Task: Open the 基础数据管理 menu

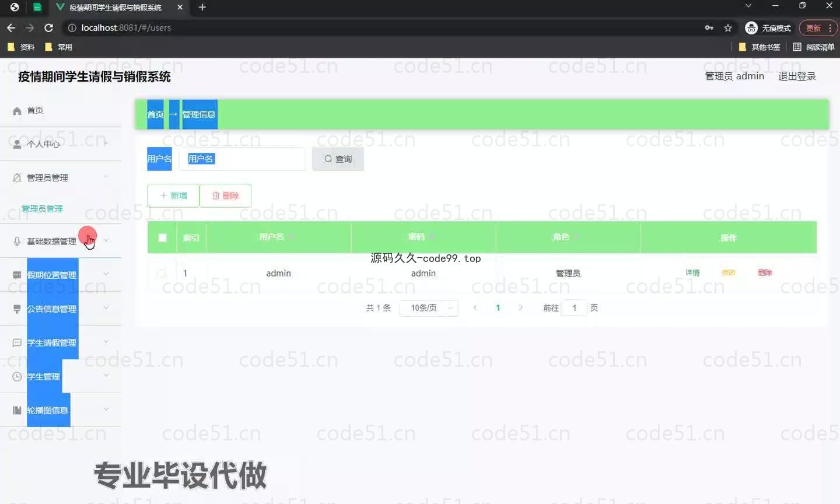Action: [x=61, y=241]
